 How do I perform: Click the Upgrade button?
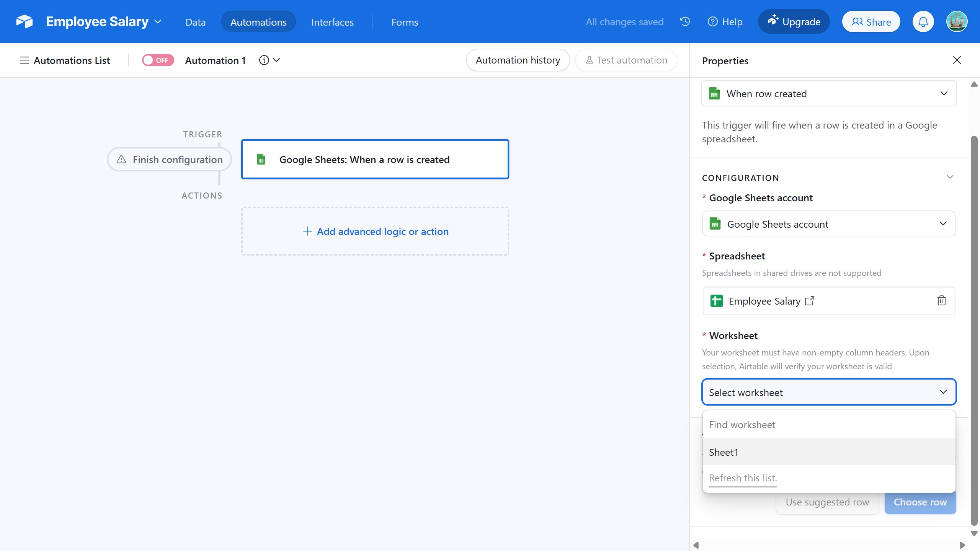pos(794,22)
